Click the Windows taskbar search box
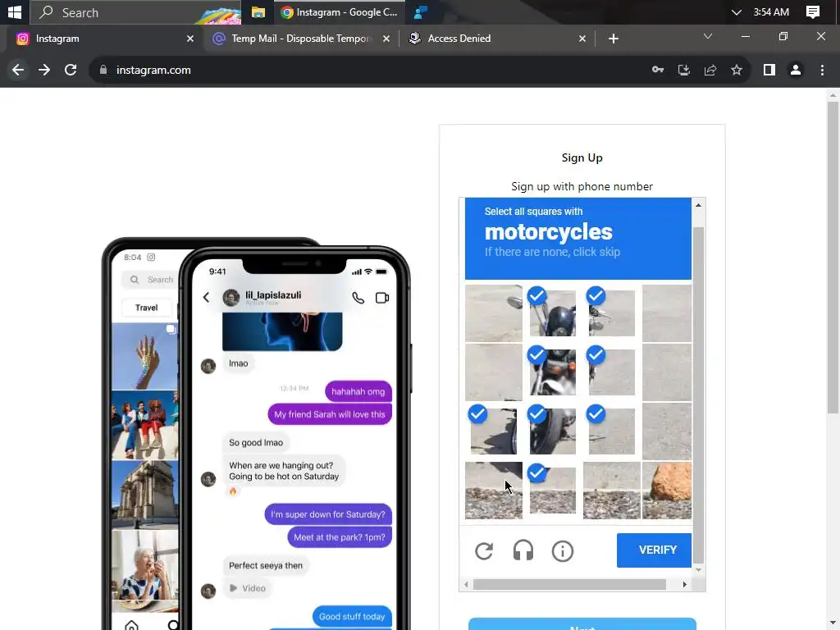840x630 pixels. [135, 11]
